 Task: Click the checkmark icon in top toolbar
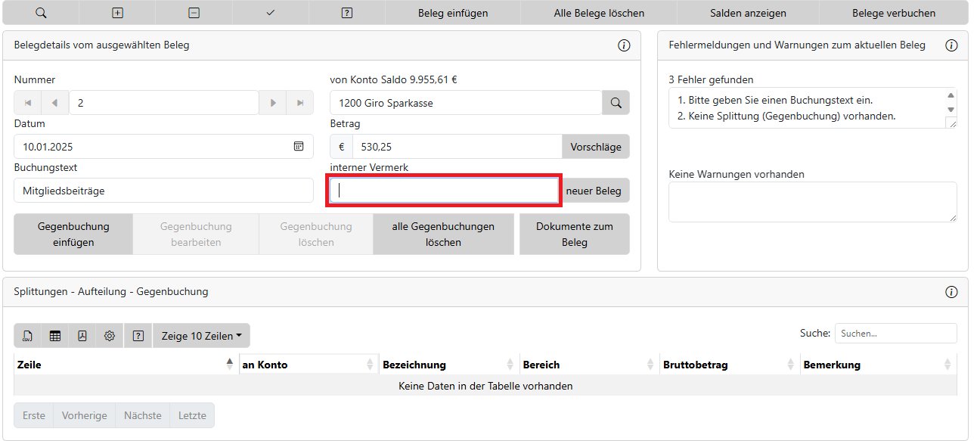coord(271,13)
